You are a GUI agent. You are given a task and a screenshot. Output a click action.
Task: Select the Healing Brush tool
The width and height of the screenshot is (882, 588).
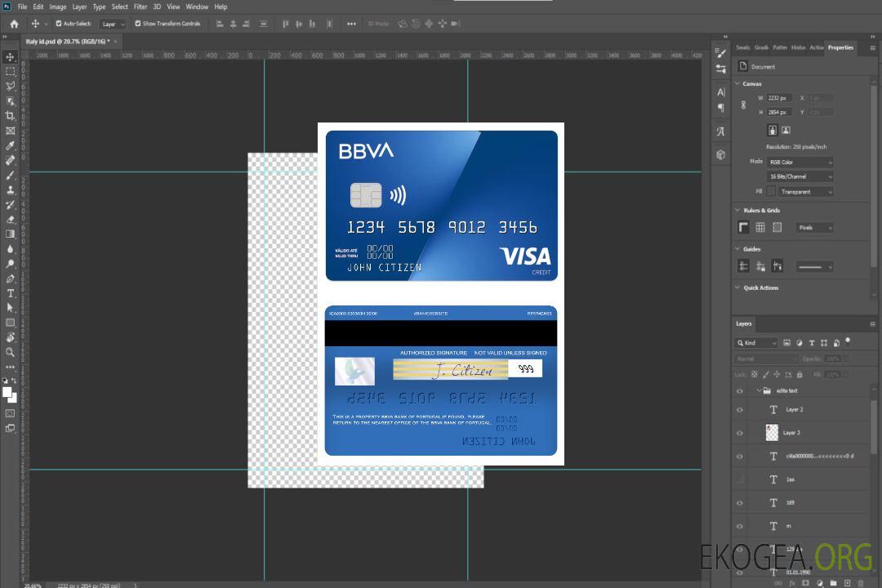coord(10,160)
